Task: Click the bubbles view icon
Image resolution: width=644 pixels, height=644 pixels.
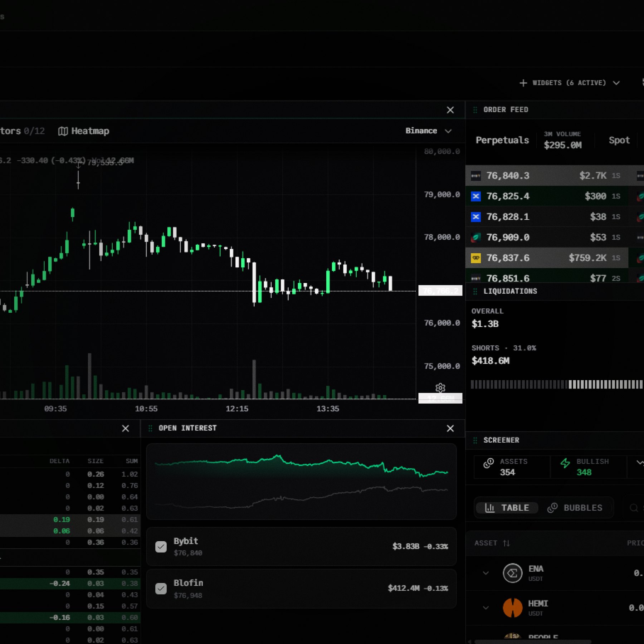Action: click(552, 508)
